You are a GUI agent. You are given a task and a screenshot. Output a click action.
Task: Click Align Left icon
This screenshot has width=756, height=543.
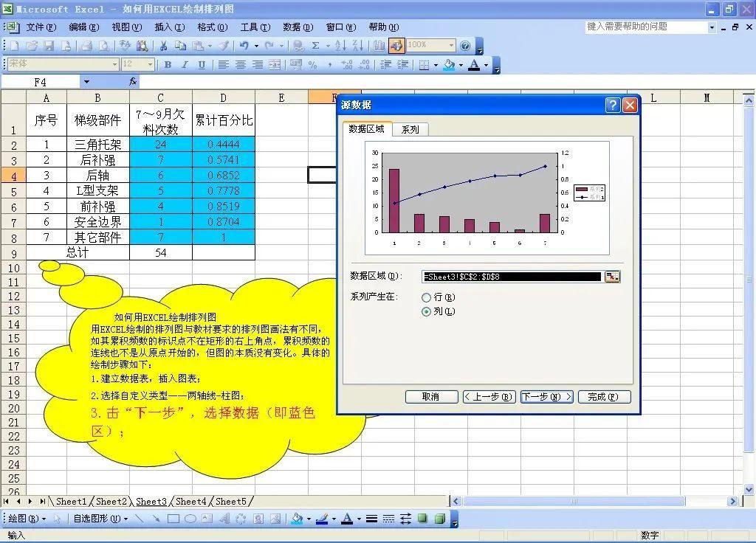[223, 65]
